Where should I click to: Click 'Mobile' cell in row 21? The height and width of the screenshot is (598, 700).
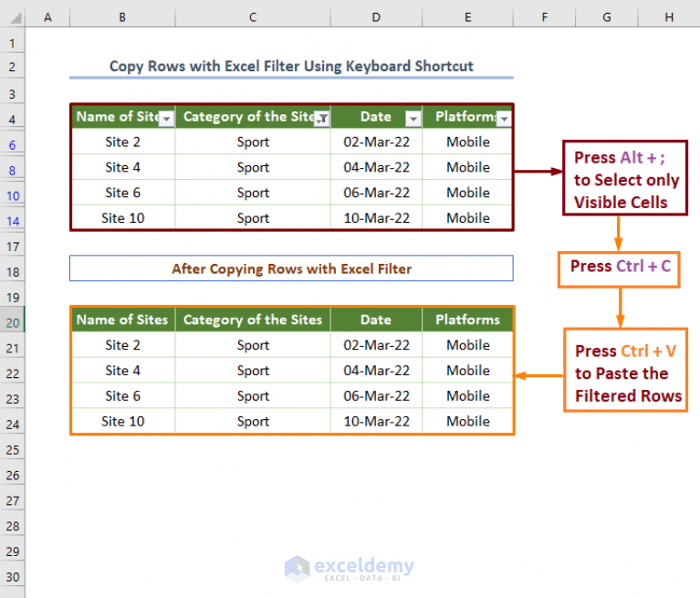click(x=468, y=345)
